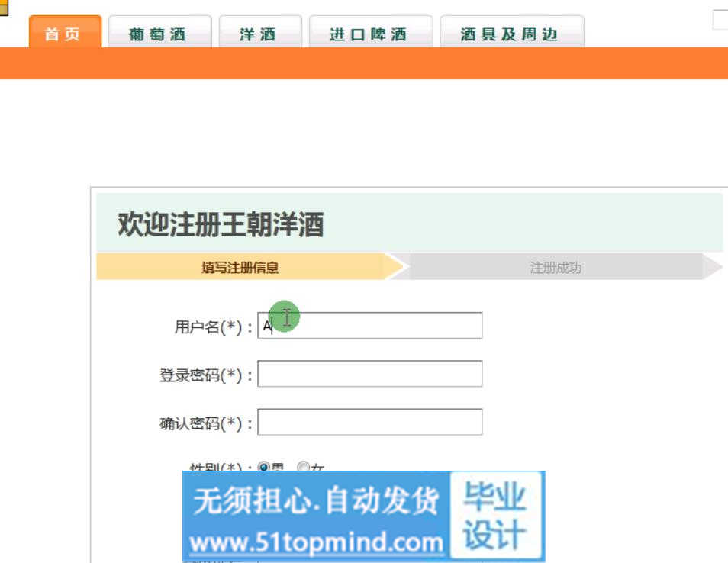Click into the 确认密码 field
The height and width of the screenshot is (563, 728).
[x=369, y=422]
